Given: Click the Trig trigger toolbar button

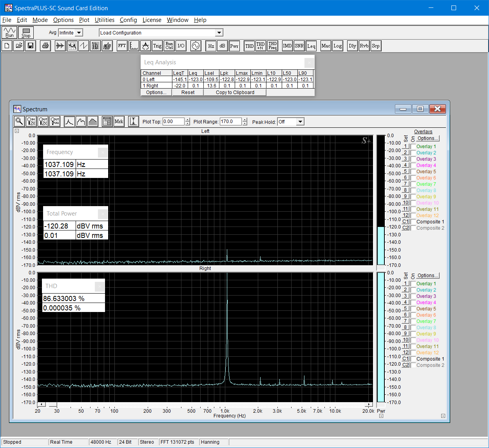Looking at the screenshot, I should click(157, 46).
